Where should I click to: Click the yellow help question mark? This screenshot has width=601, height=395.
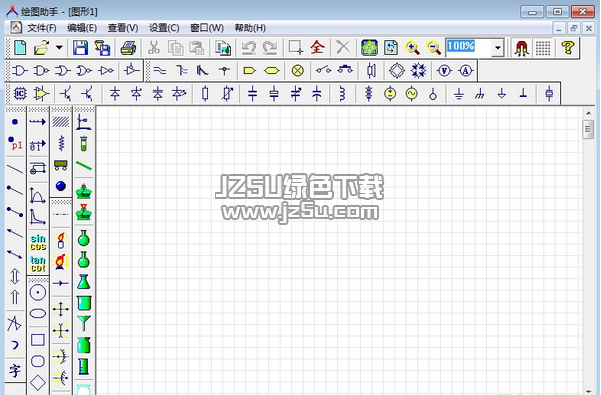point(567,48)
